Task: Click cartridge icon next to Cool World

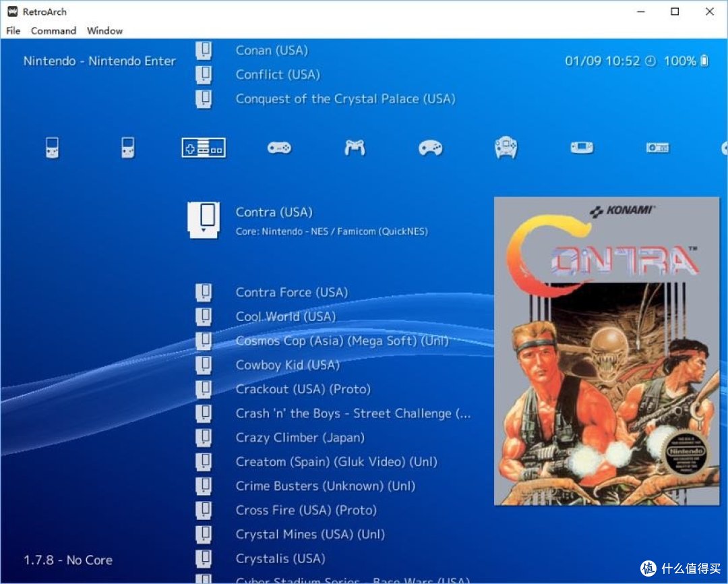Action: coord(204,316)
